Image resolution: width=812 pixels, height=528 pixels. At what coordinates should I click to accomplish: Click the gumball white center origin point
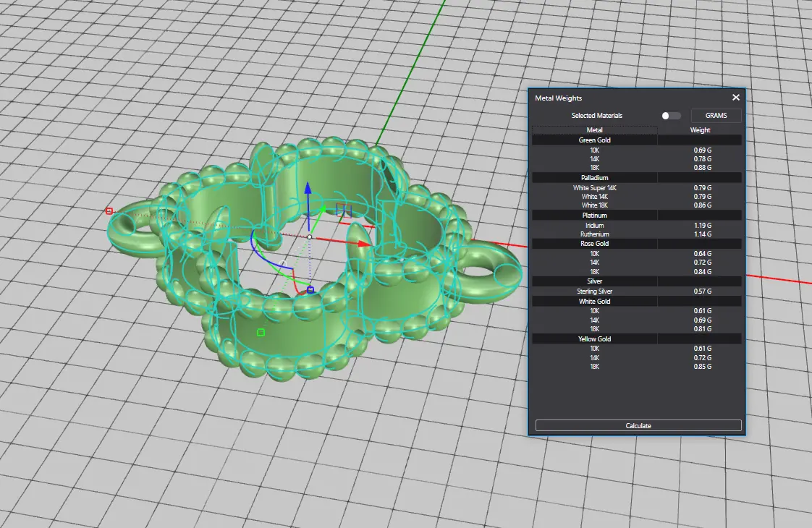click(x=310, y=237)
